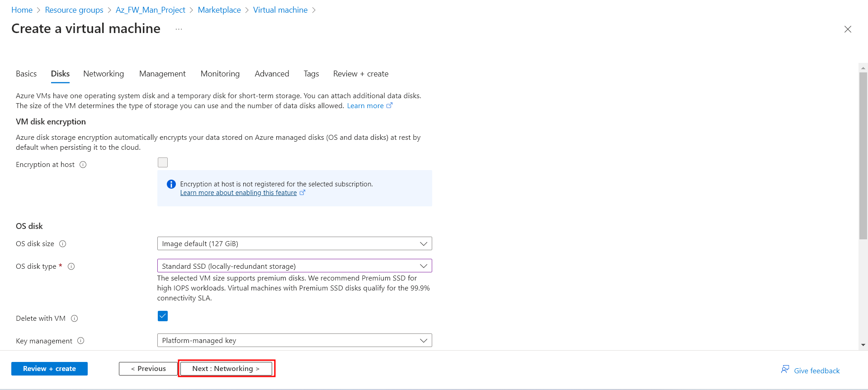Click info icon next to Encryption at host

point(83,165)
